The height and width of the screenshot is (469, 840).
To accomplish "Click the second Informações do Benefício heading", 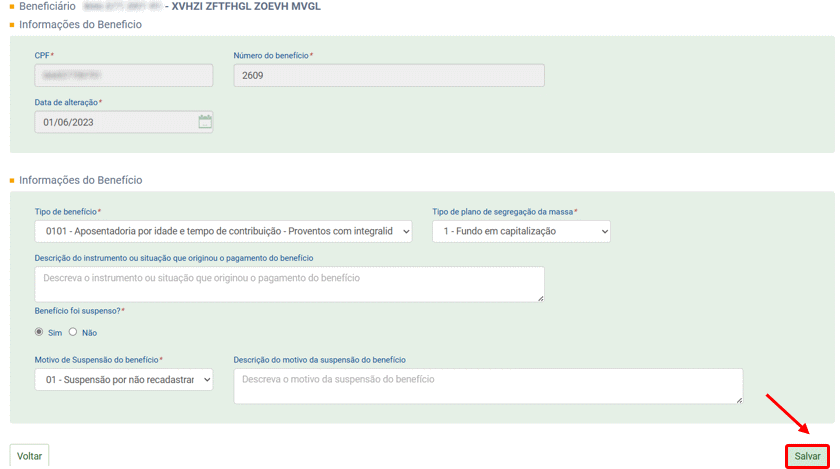I will (x=80, y=180).
